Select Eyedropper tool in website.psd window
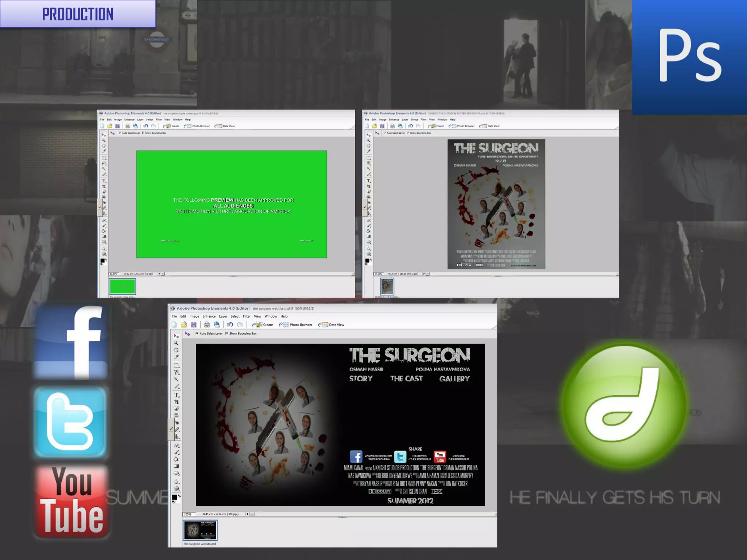747x560 pixels. 176,357
